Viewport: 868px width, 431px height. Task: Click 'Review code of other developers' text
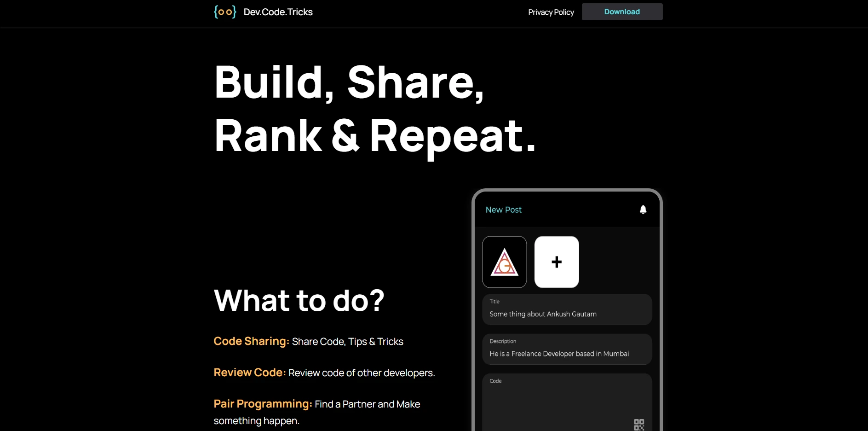361,373
